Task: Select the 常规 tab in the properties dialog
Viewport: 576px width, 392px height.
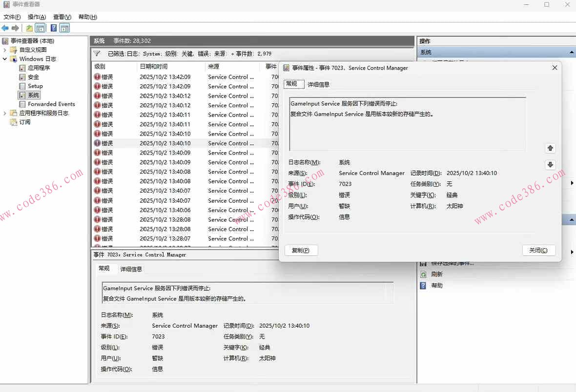Action: point(294,84)
